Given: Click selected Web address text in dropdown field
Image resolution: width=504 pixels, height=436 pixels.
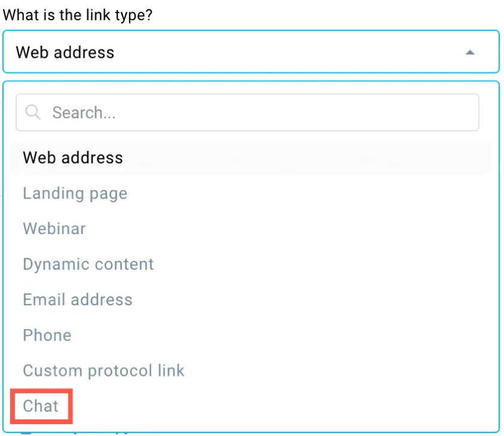Looking at the screenshot, I should point(65,53).
